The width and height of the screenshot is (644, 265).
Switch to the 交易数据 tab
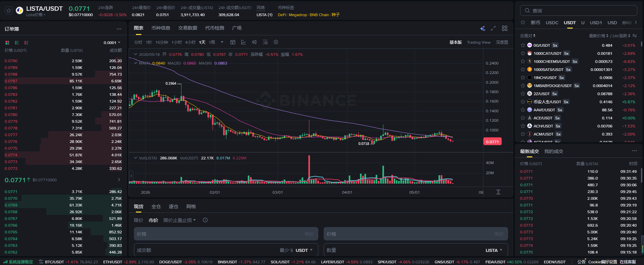[188, 28]
